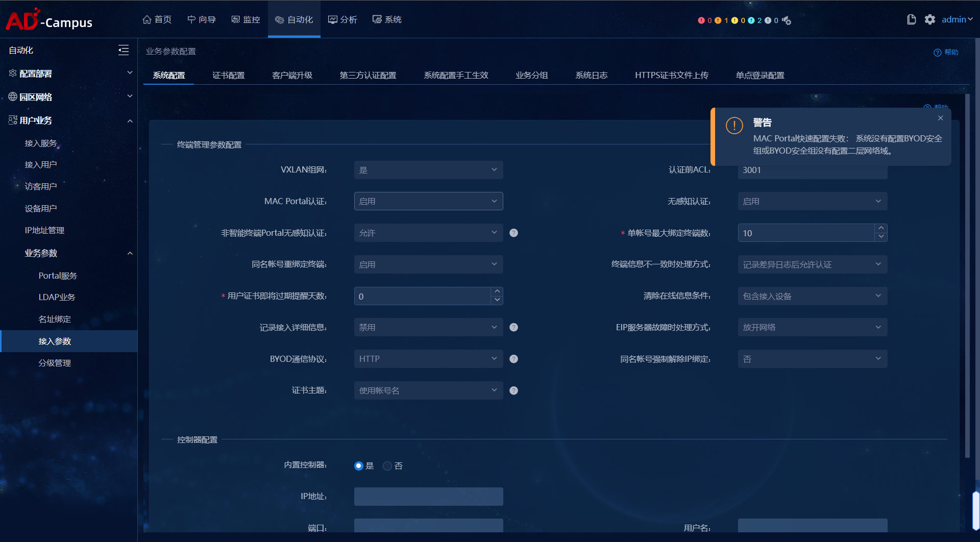980x542 pixels.
Task: Open the VXLAN组网 dropdown
Action: coord(429,170)
